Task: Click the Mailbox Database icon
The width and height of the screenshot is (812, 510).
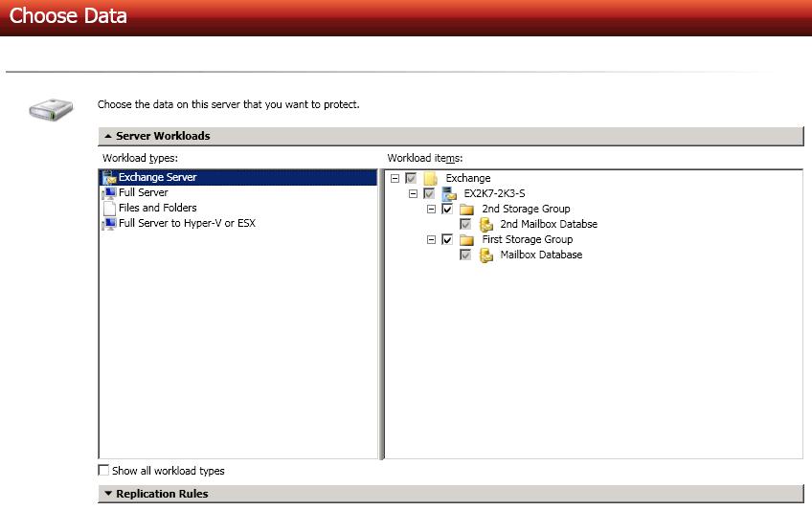Action: pos(485,255)
